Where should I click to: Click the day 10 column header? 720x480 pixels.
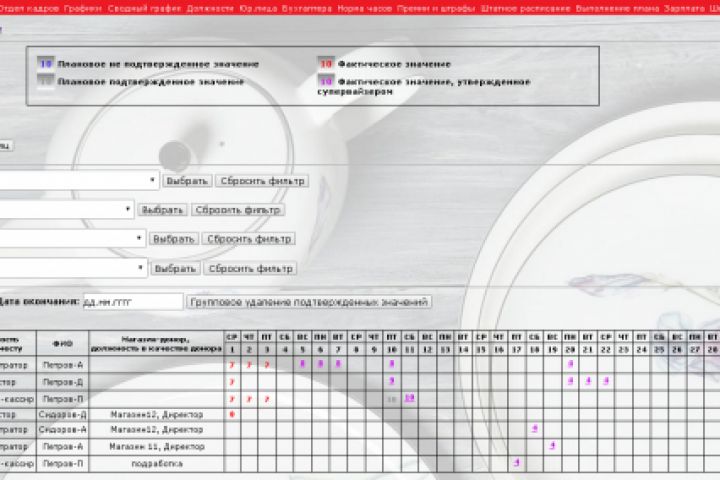[392, 350]
